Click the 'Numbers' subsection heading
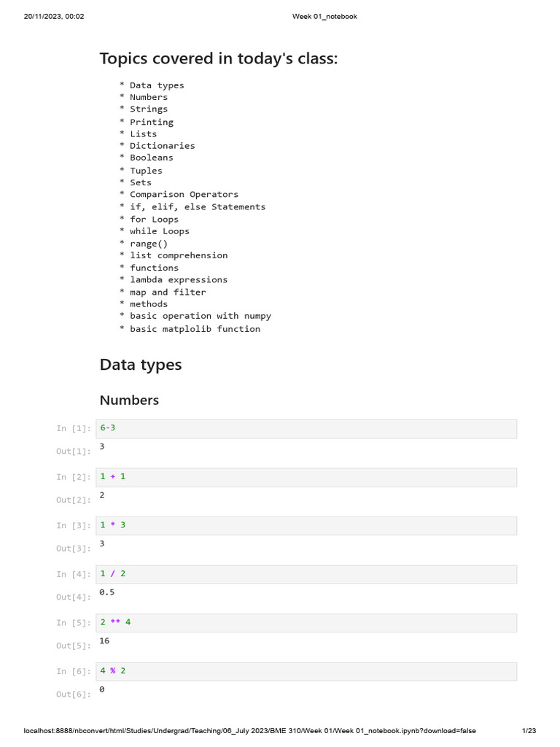This screenshot has width=560, height=747. (129, 400)
